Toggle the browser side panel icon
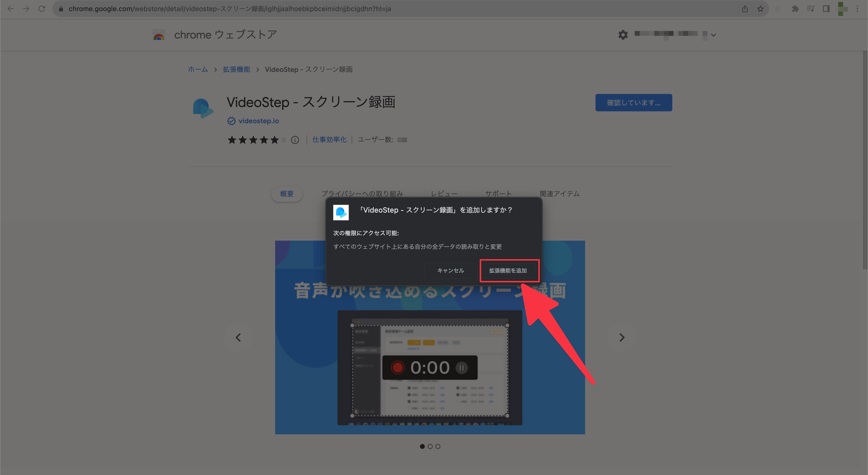The image size is (868, 475). pyautogui.click(x=826, y=8)
